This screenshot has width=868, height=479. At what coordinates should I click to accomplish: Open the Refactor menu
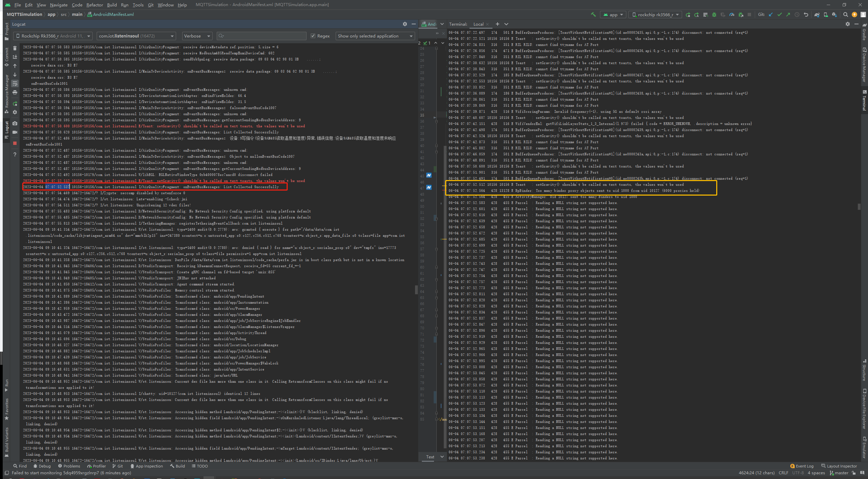pyautogui.click(x=94, y=5)
